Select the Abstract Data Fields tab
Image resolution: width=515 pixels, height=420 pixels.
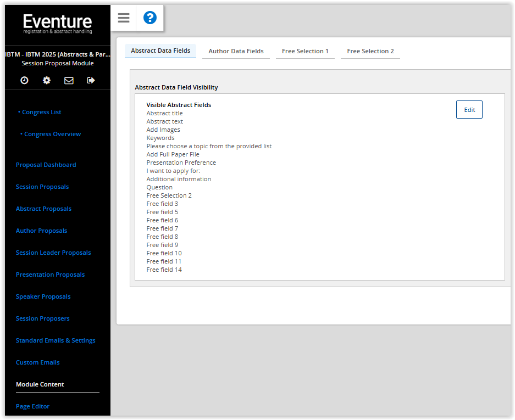tap(160, 51)
